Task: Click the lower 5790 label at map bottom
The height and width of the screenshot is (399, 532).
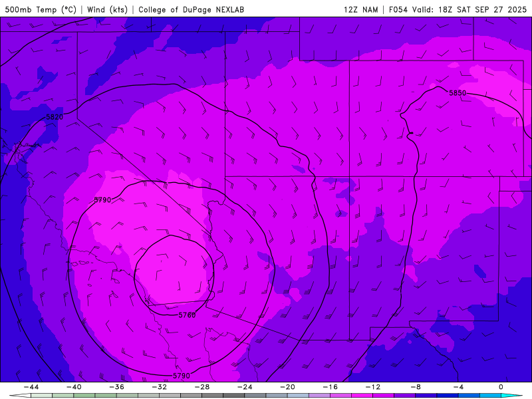Action: point(182,376)
